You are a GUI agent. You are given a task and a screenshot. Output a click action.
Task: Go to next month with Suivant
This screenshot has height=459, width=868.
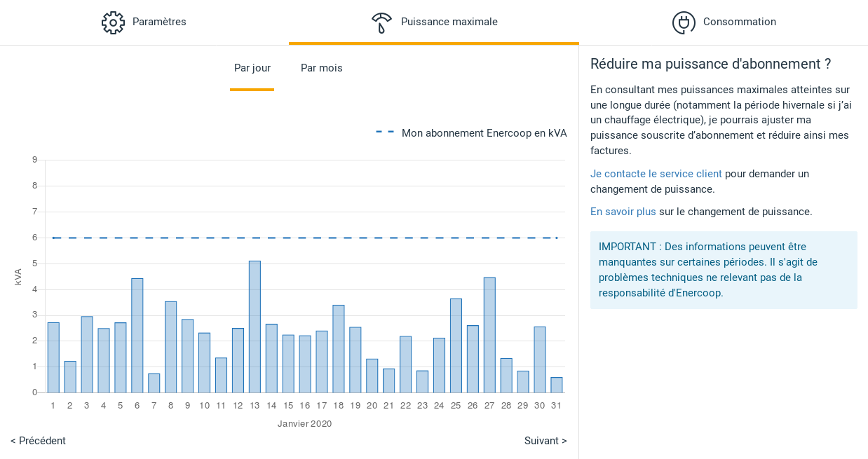click(545, 441)
